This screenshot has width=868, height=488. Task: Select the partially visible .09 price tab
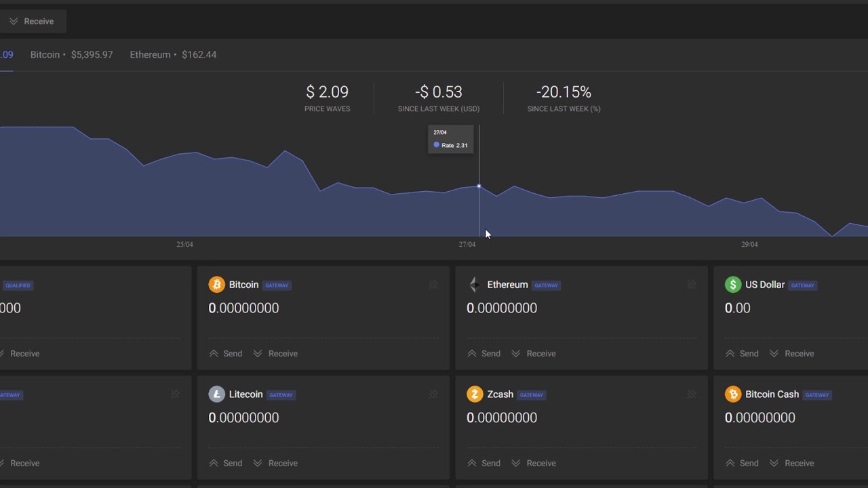coord(7,55)
